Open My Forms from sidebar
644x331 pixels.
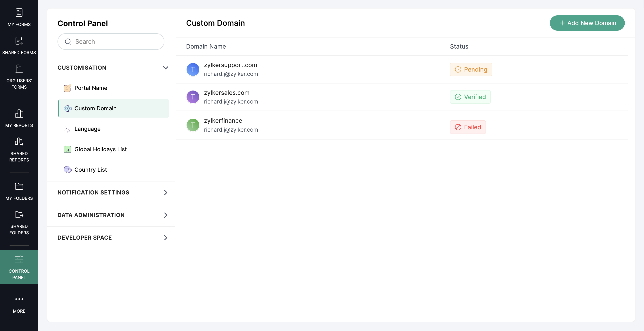tap(19, 17)
